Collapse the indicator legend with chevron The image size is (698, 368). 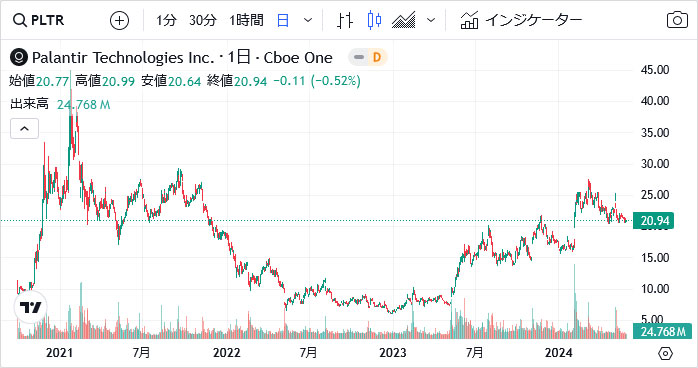click(x=24, y=129)
